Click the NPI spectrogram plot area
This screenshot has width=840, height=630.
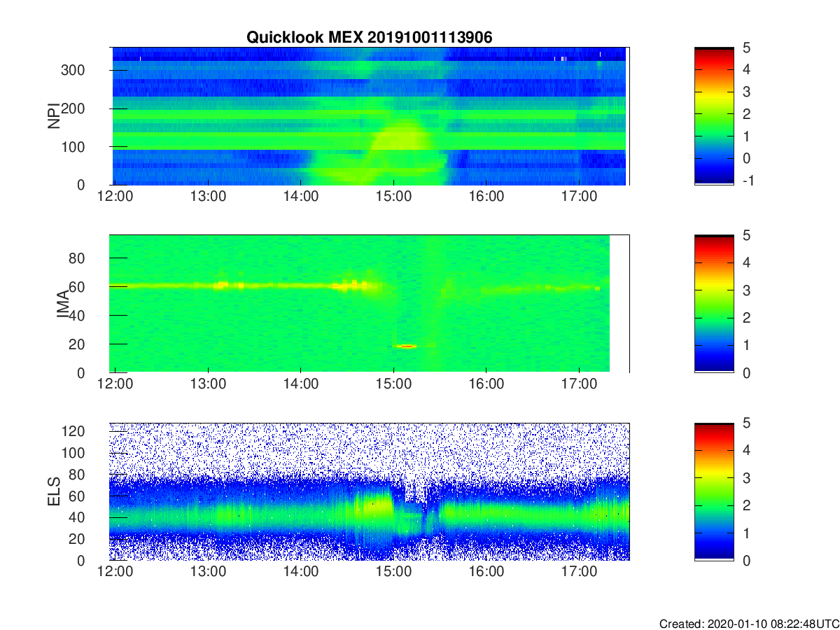coord(370,116)
